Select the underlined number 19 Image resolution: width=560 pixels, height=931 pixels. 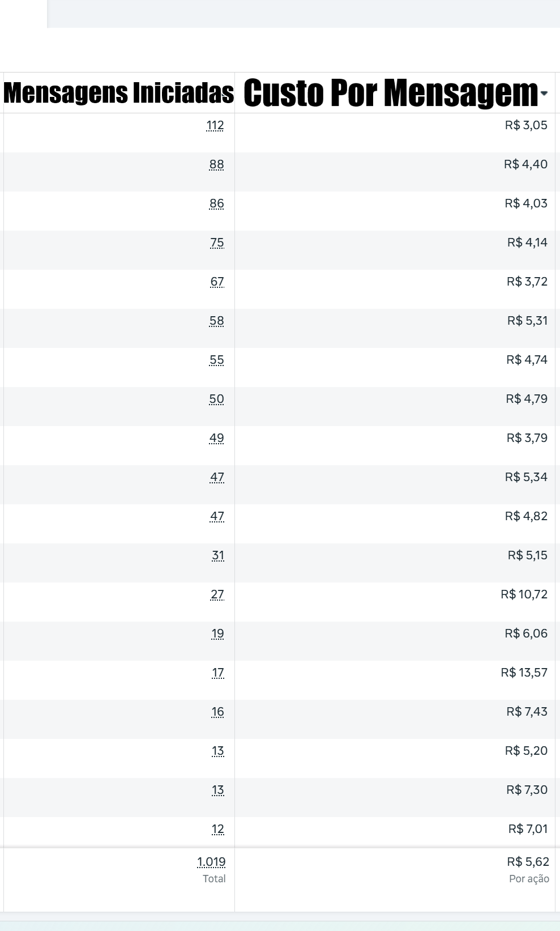coord(218,634)
